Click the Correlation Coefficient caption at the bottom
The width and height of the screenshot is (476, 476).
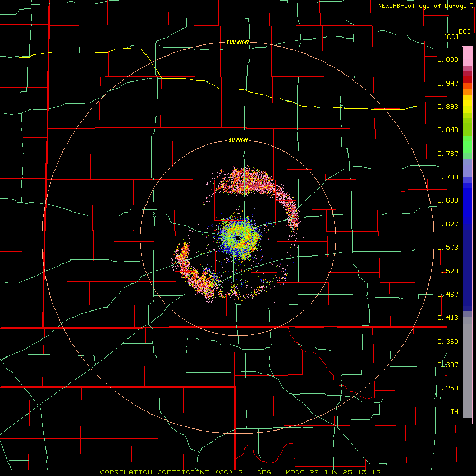(240, 472)
